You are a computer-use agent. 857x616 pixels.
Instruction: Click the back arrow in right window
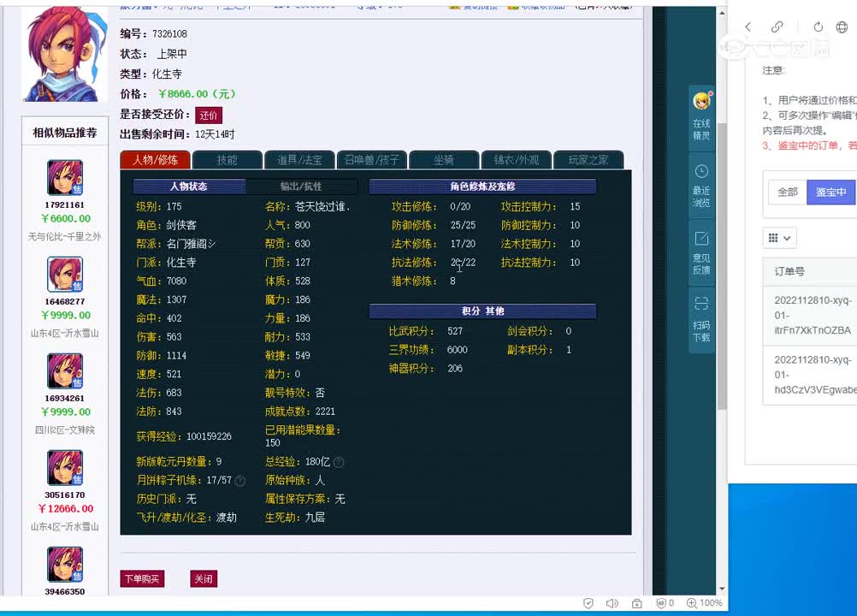coord(748,27)
